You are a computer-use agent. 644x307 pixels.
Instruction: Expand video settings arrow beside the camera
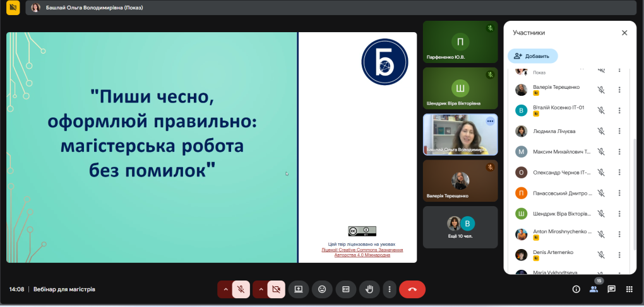(x=259, y=289)
